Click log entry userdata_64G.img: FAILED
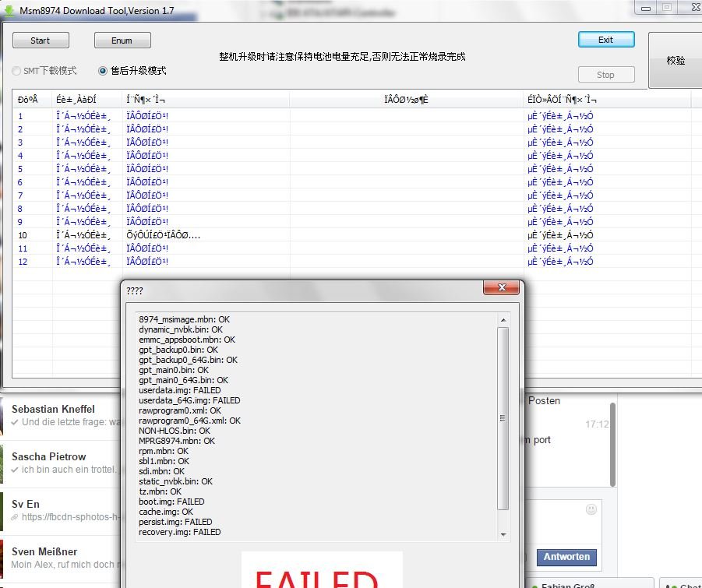 (189, 400)
